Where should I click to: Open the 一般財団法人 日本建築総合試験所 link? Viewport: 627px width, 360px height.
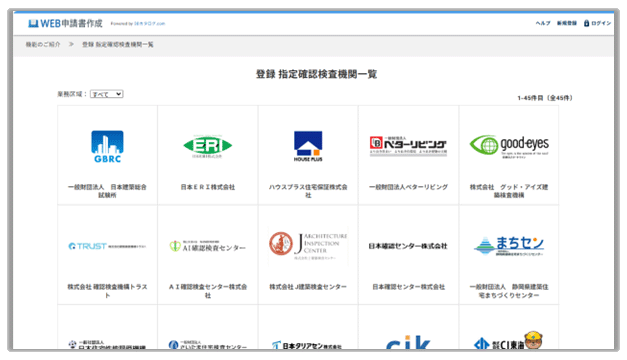tap(107, 191)
